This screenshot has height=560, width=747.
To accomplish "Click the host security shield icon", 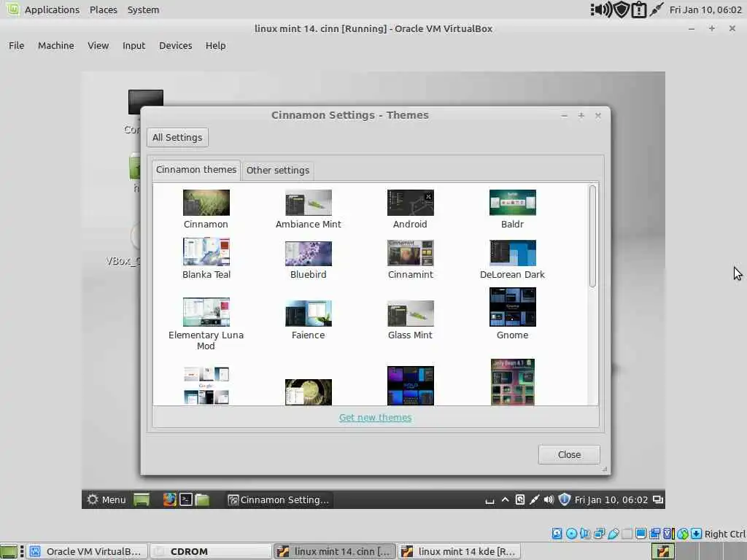I will pyautogui.click(x=622, y=9).
